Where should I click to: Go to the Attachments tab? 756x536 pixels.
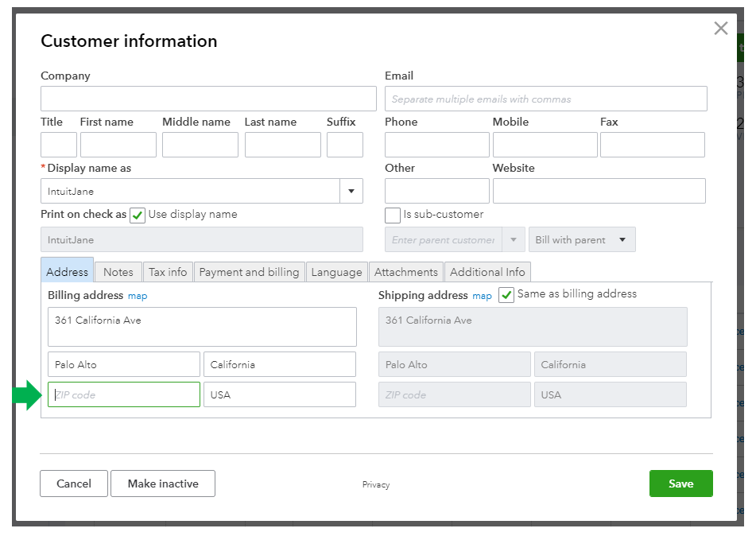click(x=405, y=272)
